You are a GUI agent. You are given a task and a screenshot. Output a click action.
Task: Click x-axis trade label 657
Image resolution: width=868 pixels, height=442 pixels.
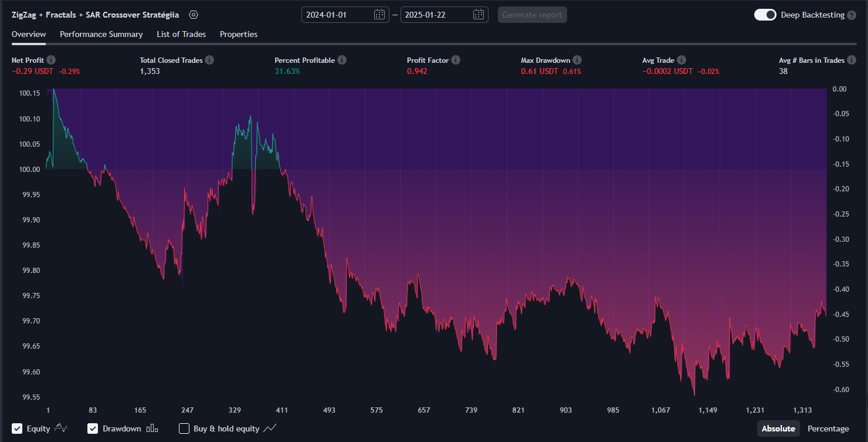tap(424, 410)
